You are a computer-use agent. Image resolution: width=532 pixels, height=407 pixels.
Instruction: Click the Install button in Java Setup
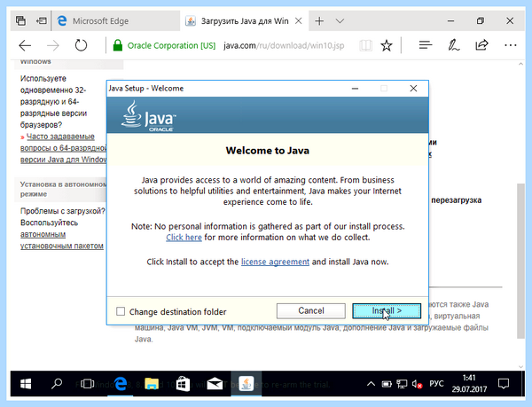click(x=387, y=310)
